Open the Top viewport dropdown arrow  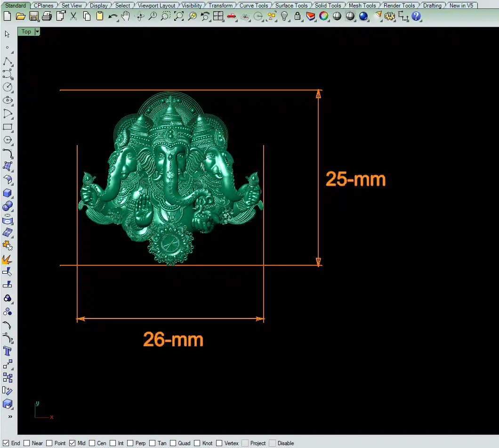pos(37,32)
